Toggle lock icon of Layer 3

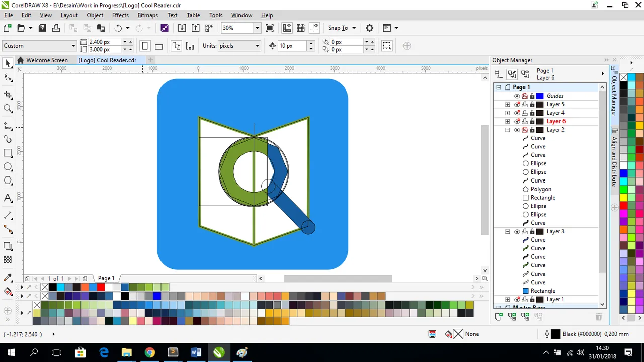(x=532, y=231)
